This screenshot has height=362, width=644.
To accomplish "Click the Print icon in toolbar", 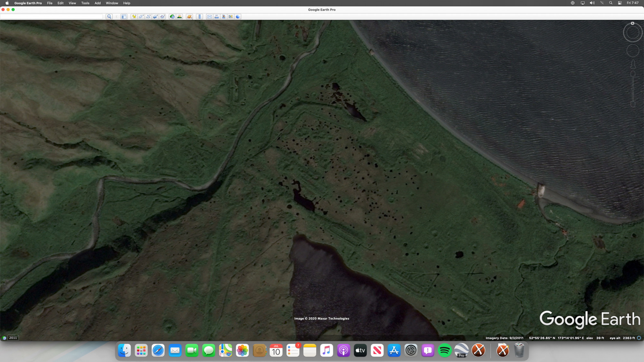I will click(217, 17).
